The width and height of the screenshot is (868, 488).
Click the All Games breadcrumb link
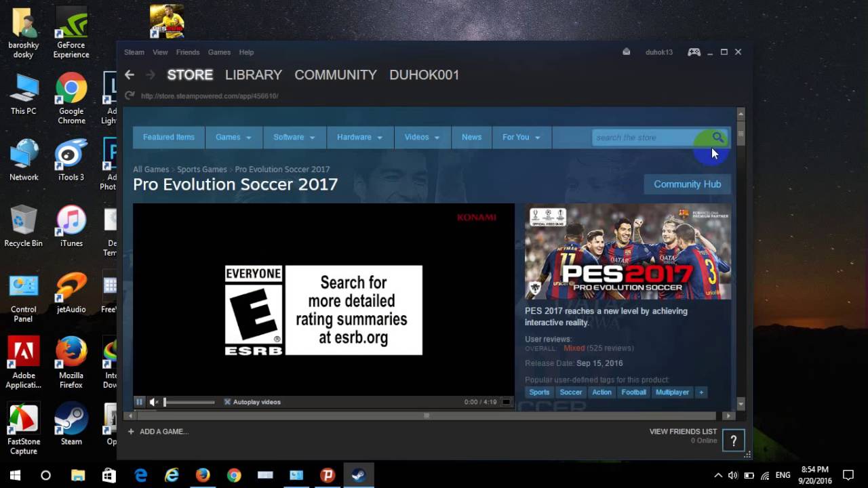pos(151,169)
